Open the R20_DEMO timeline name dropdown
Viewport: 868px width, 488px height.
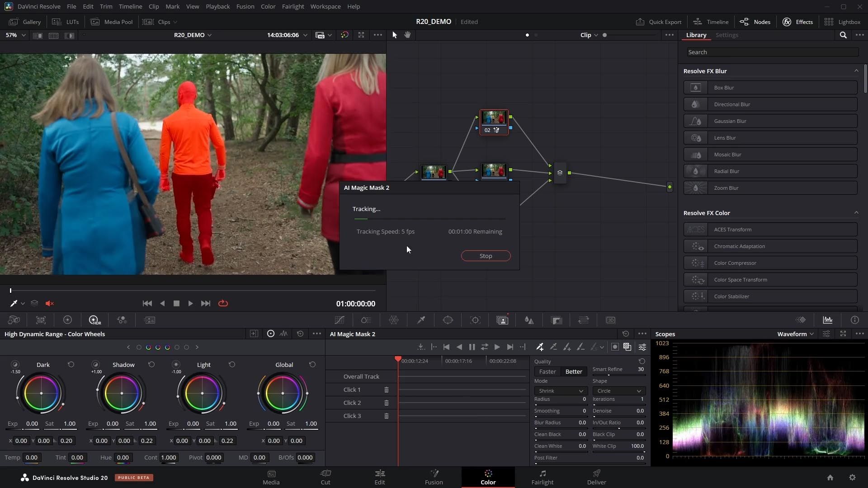tap(193, 35)
